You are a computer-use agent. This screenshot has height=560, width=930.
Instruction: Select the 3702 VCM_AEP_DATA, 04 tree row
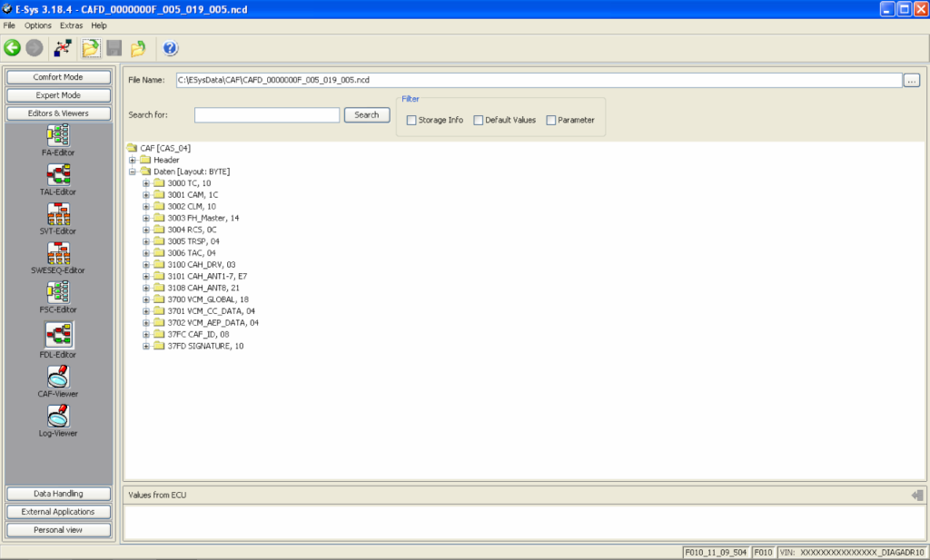pos(206,323)
